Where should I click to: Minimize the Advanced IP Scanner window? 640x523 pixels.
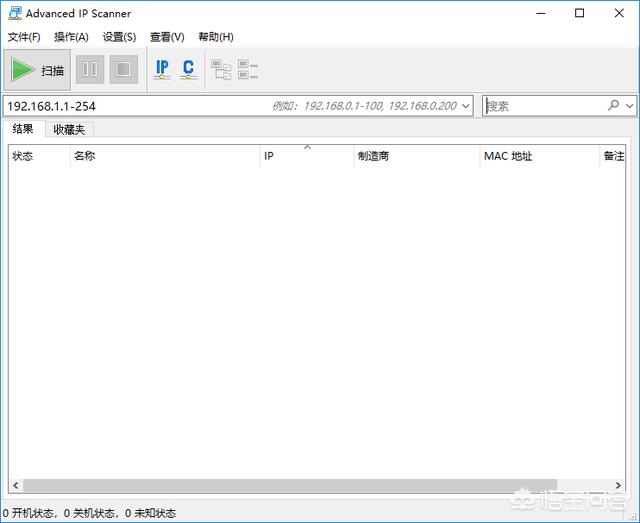pos(541,13)
